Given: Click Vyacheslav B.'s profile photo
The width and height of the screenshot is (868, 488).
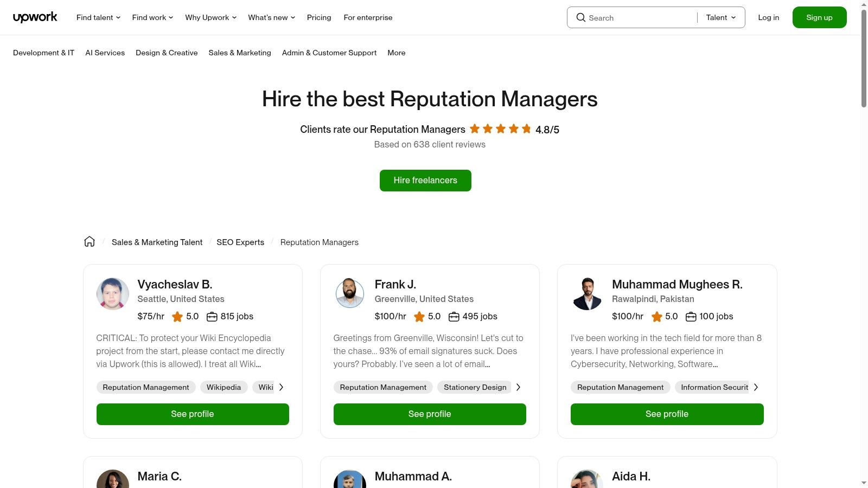Looking at the screenshot, I should [113, 294].
